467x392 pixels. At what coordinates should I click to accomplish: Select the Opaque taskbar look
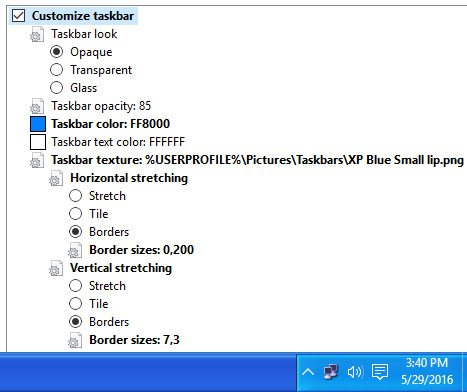pos(56,52)
